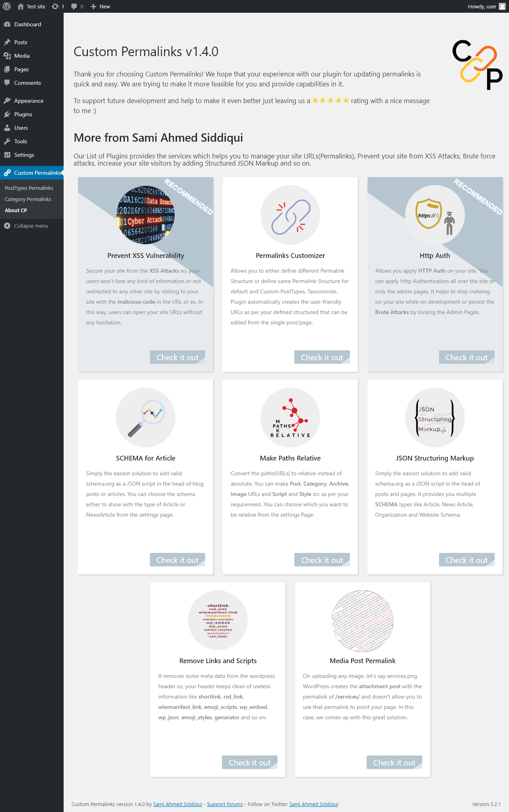Viewport: 509px width, 812px height.
Task: Click the Media icon in sidebar
Action: coord(7,56)
